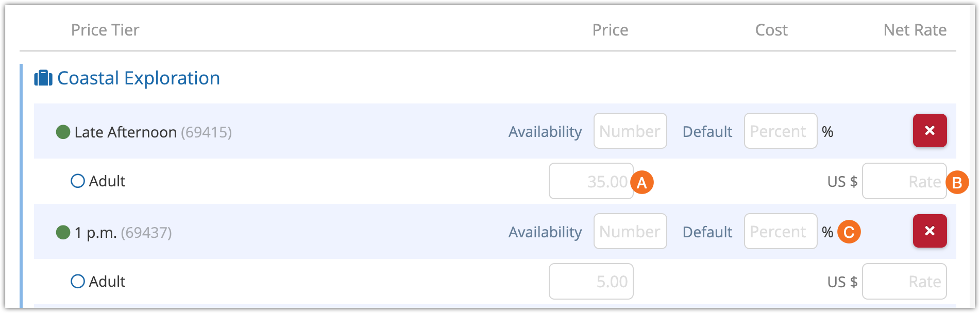Select Adult radio under Late Afternoon

click(x=78, y=181)
